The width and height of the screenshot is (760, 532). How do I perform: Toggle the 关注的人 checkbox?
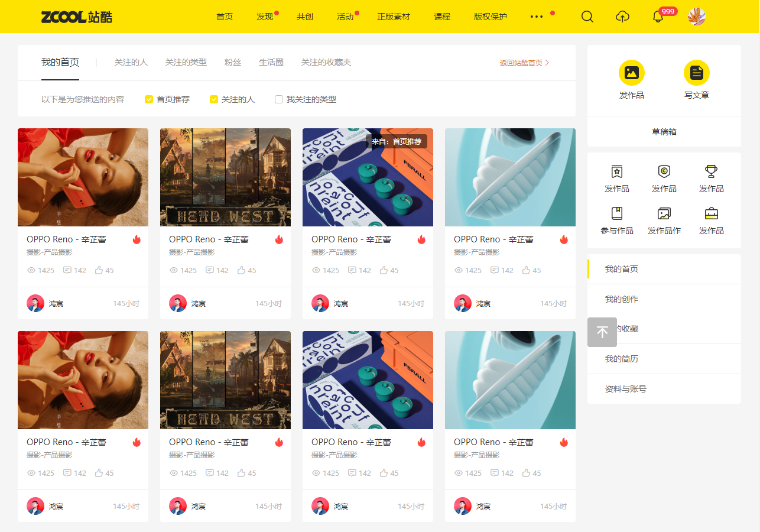214,99
